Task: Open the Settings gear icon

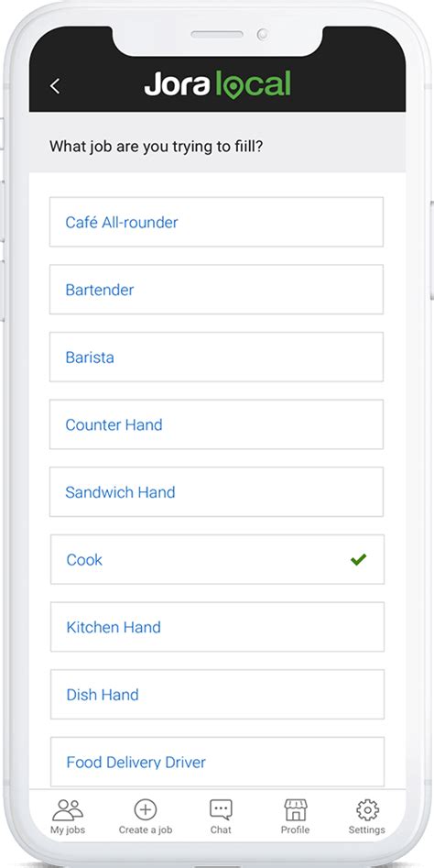Action: [x=367, y=810]
